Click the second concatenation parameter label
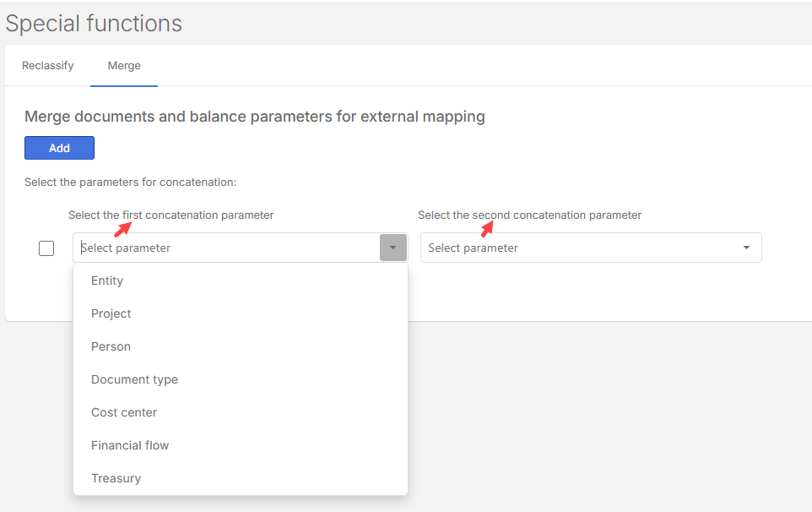 pos(529,215)
